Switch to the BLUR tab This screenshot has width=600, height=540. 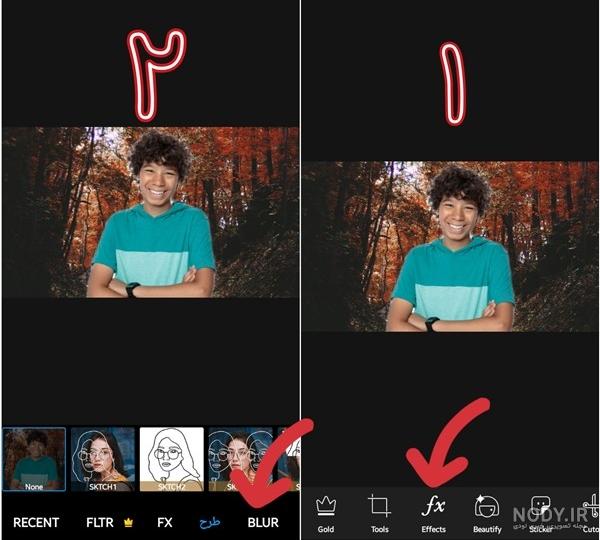pyautogui.click(x=263, y=522)
